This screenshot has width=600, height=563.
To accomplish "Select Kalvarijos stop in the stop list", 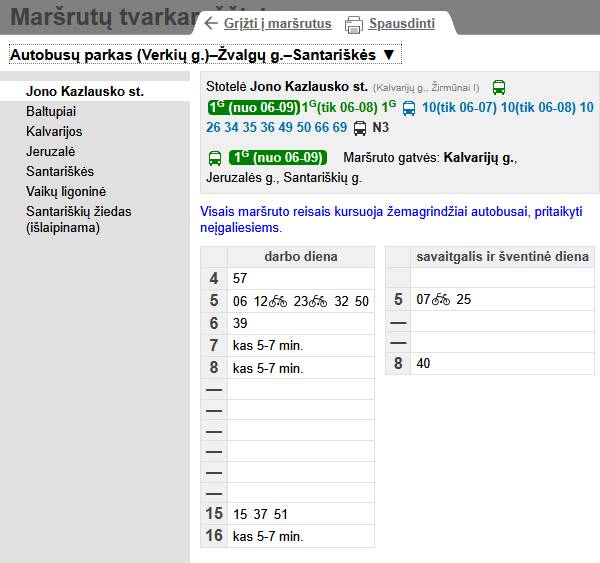I will pyautogui.click(x=54, y=131).
